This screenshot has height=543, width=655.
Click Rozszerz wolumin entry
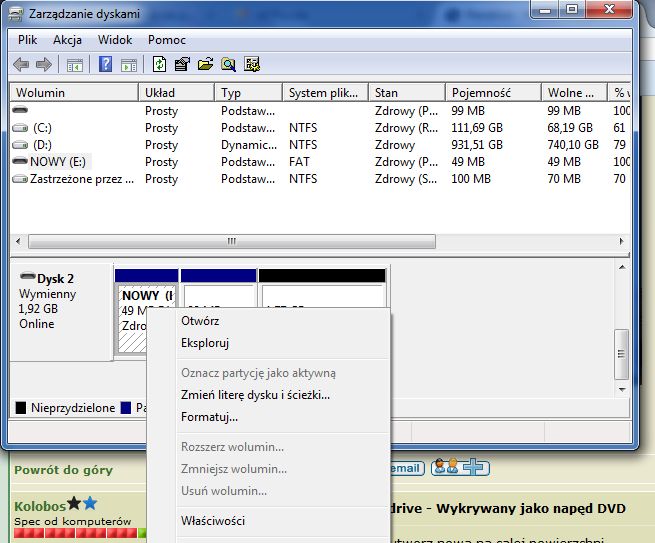click(269, 447)
